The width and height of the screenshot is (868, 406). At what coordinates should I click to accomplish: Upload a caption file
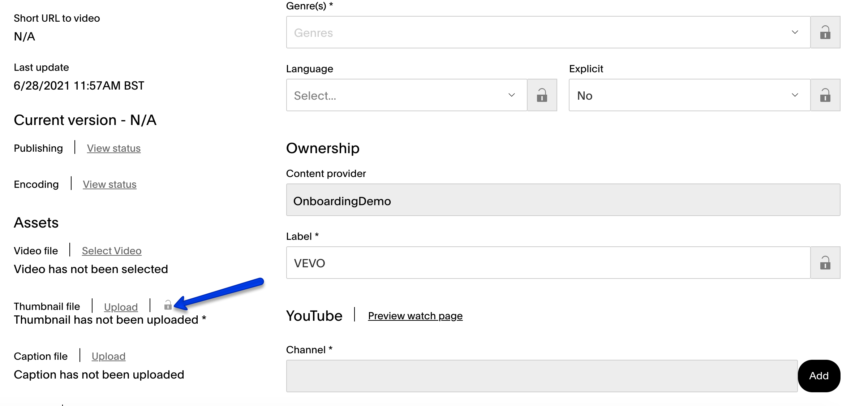108,356
